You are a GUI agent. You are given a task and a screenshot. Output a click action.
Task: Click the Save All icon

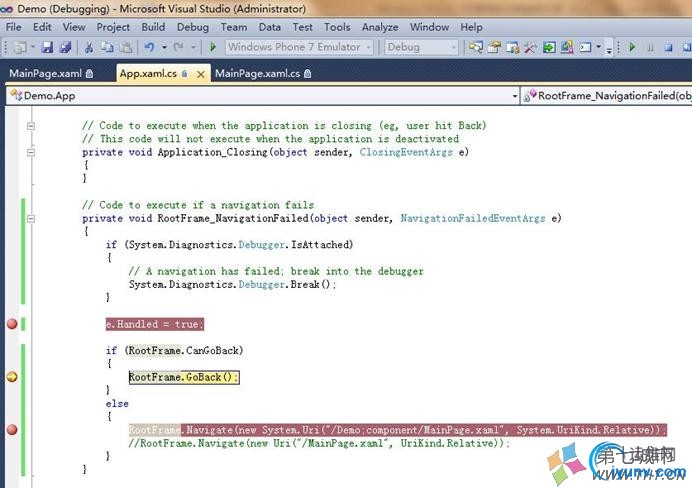pos(66,47)
